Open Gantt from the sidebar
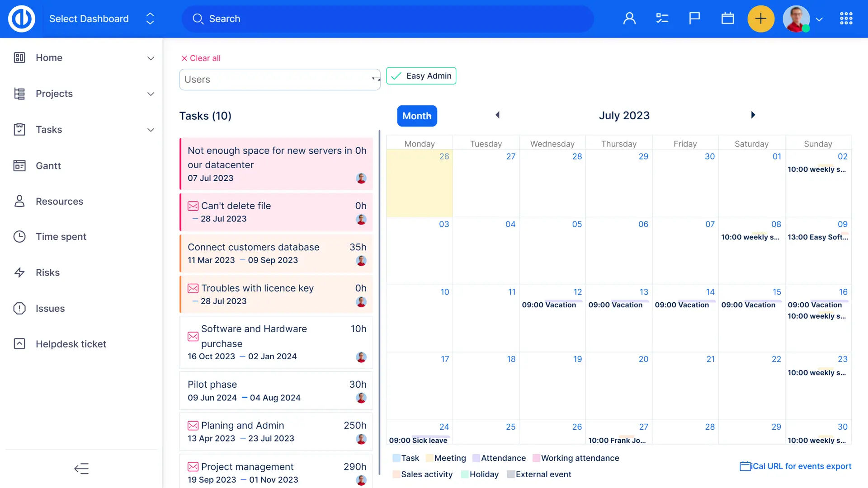868x488 pixels. click(48, 166)
